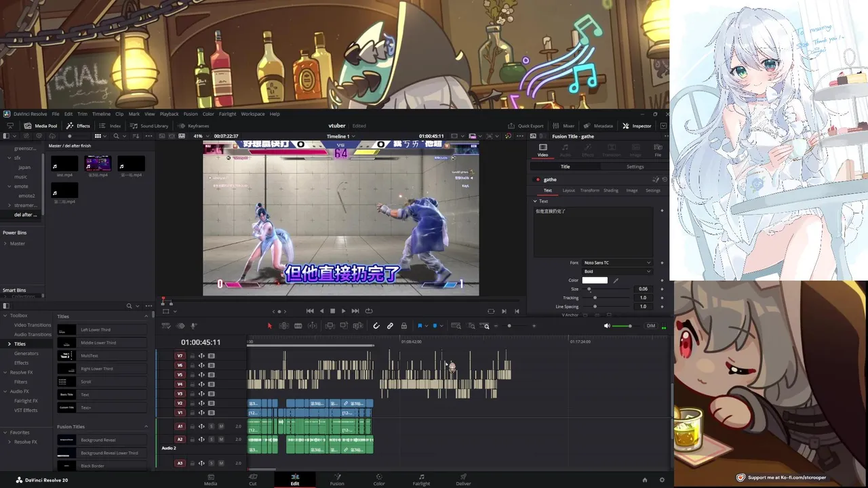868x488 pixels.
Task: Click the Stop playback button
Action: (x=332, y=311)
